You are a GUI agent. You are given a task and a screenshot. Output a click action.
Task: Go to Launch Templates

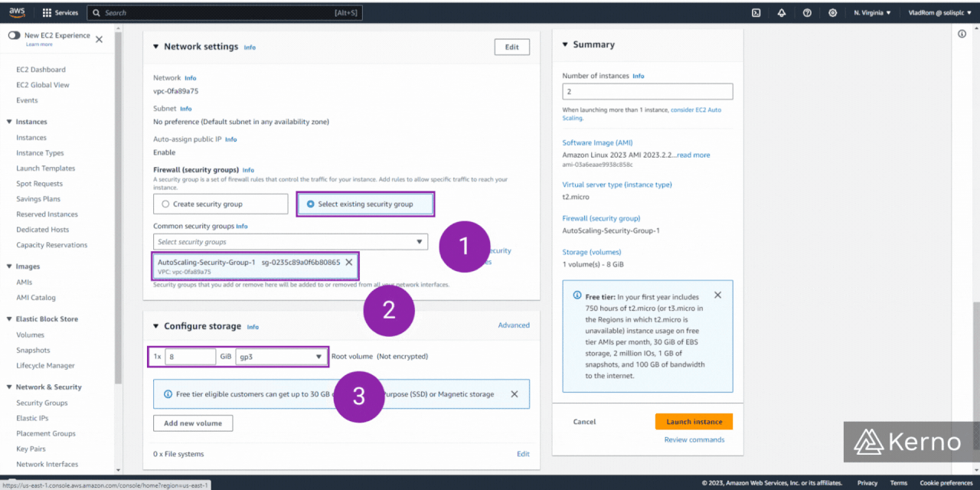click(x=46, y=168)
